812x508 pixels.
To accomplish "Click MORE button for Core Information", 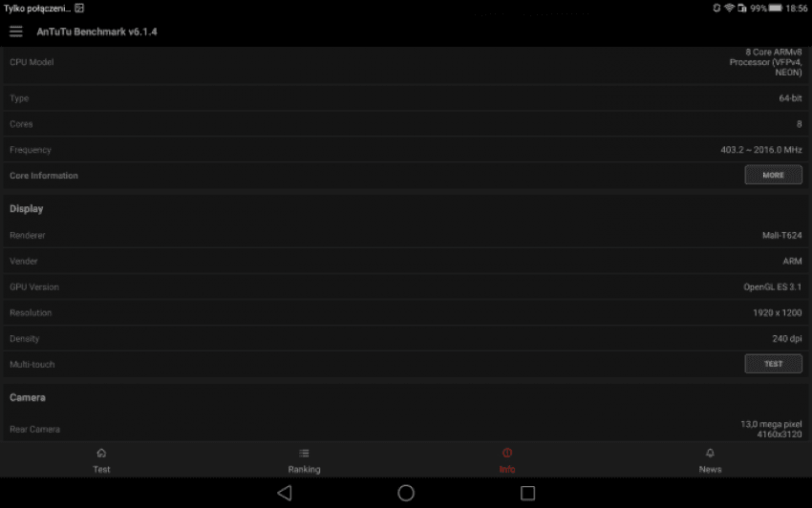I will [x=773, y=175].
